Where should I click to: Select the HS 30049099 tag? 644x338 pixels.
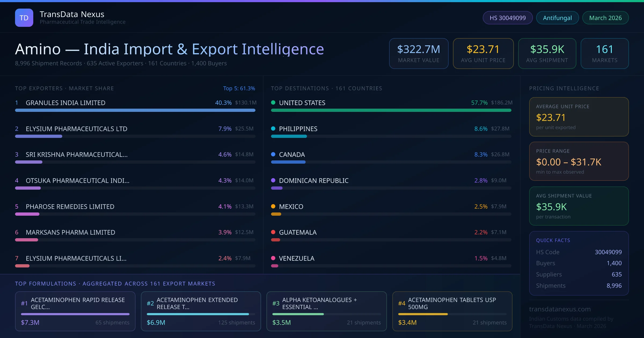point(507,18)
